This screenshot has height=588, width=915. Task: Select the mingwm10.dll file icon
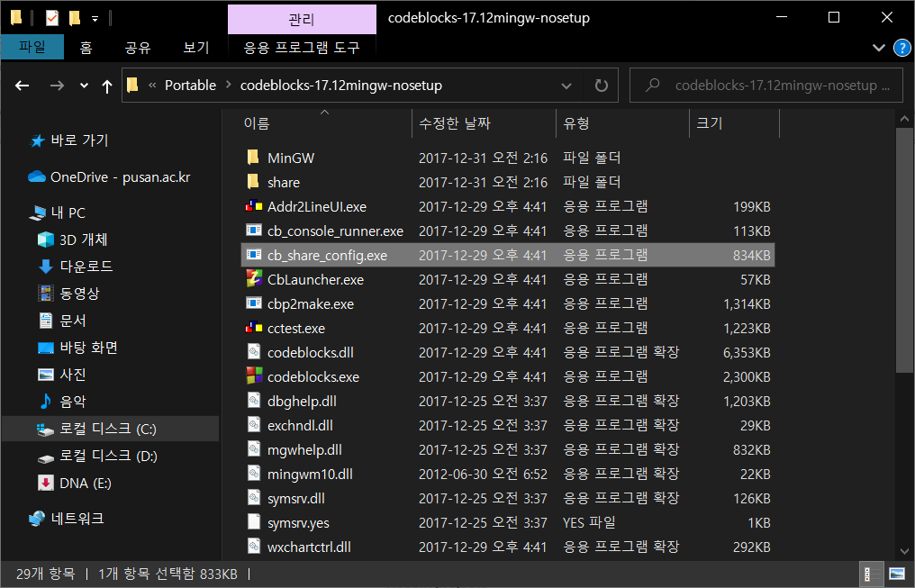(253, 474)
